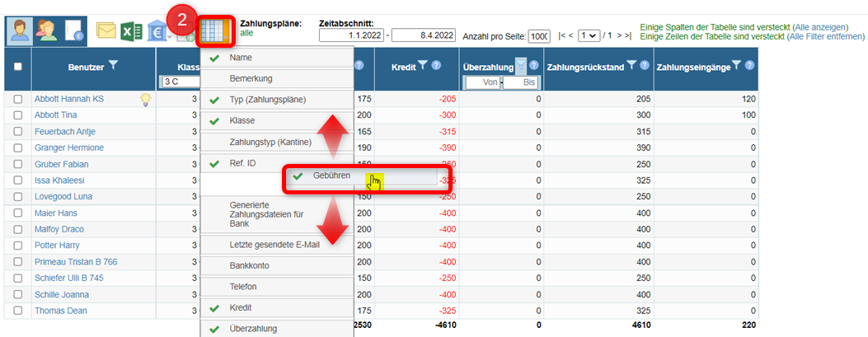This screenshot has width=868, height=337.
Task: Tick checkbox for Maier Hans
Action: 17,213
